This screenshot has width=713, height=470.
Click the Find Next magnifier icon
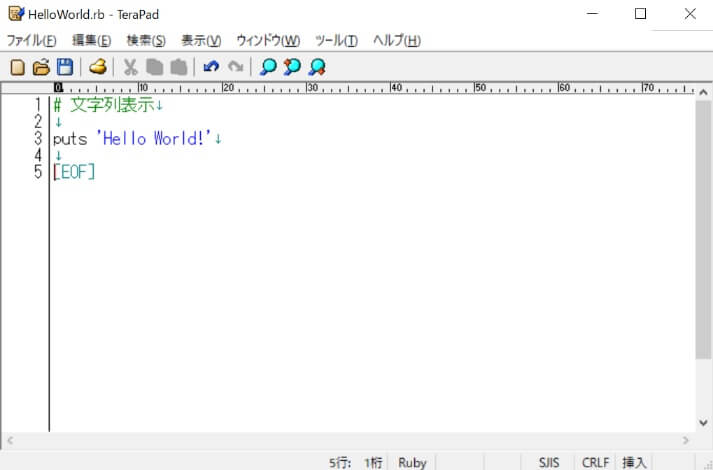(292, 68)
